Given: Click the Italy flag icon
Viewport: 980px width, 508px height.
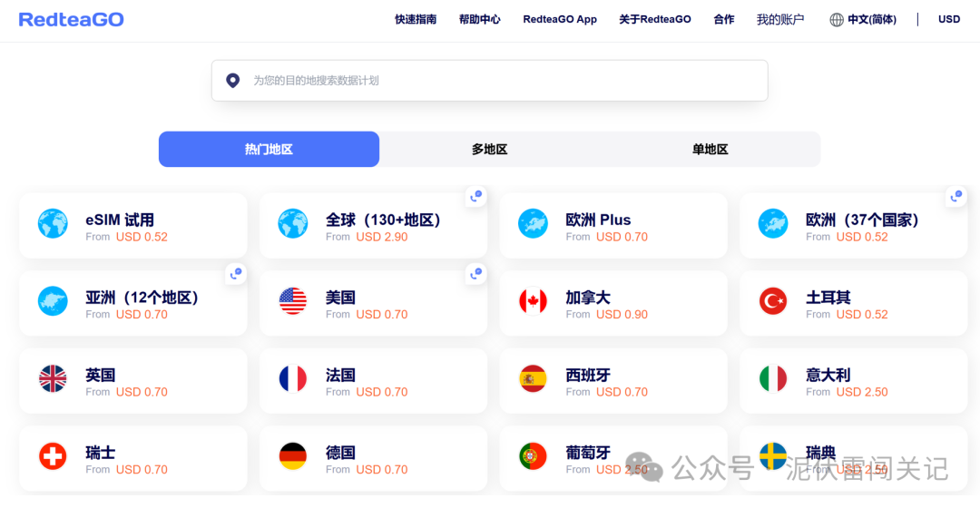Looking at the screenshot, I should [x=773, y=378].
